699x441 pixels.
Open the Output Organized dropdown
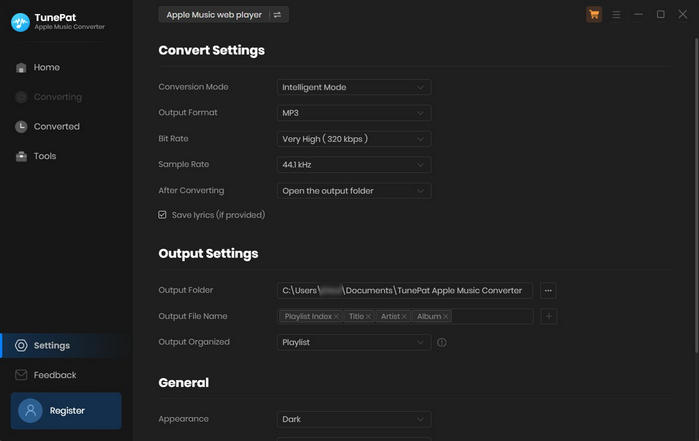[x=354, y=342]
